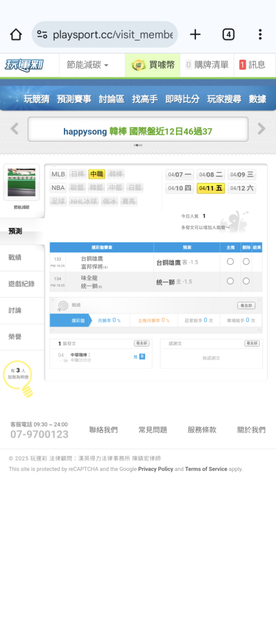Click 看全部 in the 戰績 section
Image resolution: width=276 pixels, height=644 pixels.
click(x=246, y=305)
